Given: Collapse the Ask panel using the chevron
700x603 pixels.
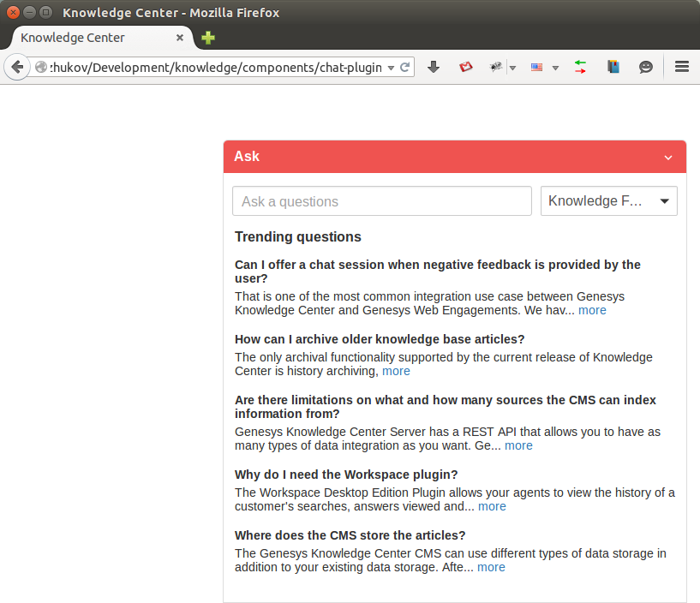Looking at the screenshot, I should pyautogui.click(x=668, y=158).
